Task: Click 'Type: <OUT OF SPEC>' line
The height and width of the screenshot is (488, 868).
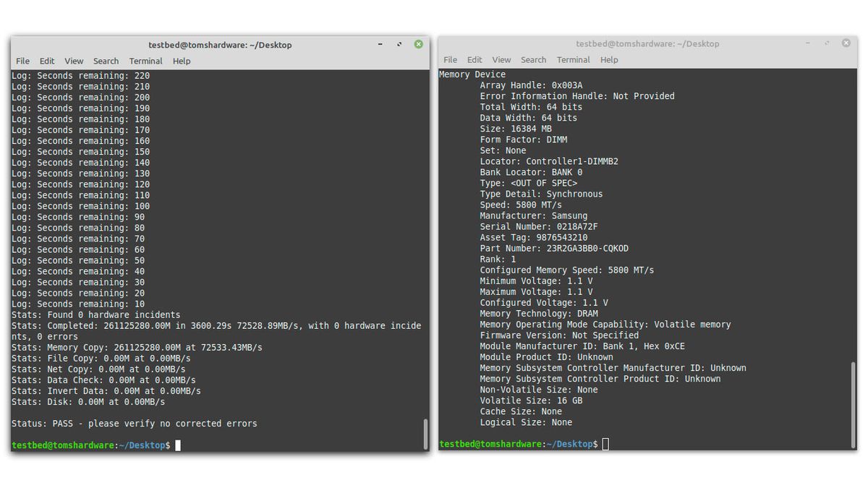Action: [x=529, y=183]
